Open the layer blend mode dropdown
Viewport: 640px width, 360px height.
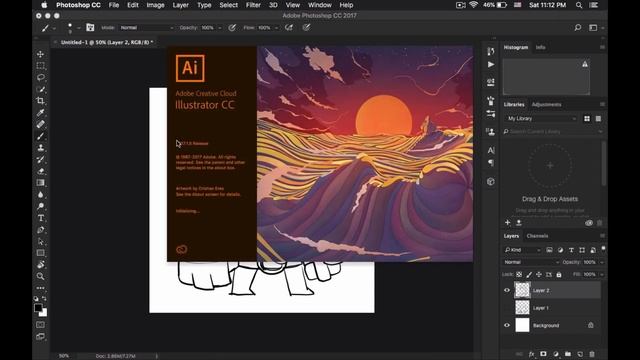pyautogui.click(x=531, y=262)
